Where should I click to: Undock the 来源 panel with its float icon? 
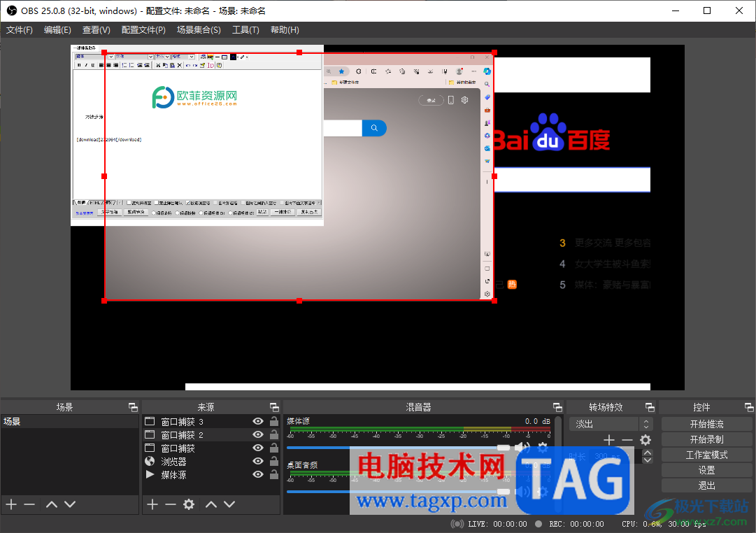click(x=274, y=407)
